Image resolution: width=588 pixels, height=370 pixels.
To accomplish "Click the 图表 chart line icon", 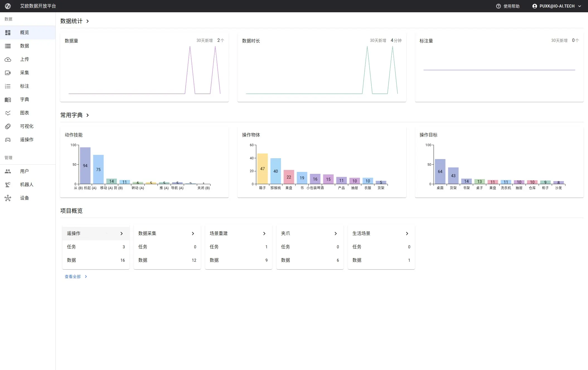I will tap(8, 113).
